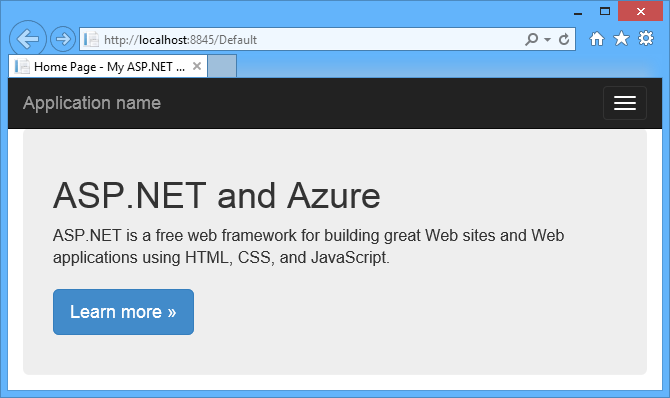Select the Home Page - My ASP.NET tab
Screen dimensions: 670x398
coord(108,66)
